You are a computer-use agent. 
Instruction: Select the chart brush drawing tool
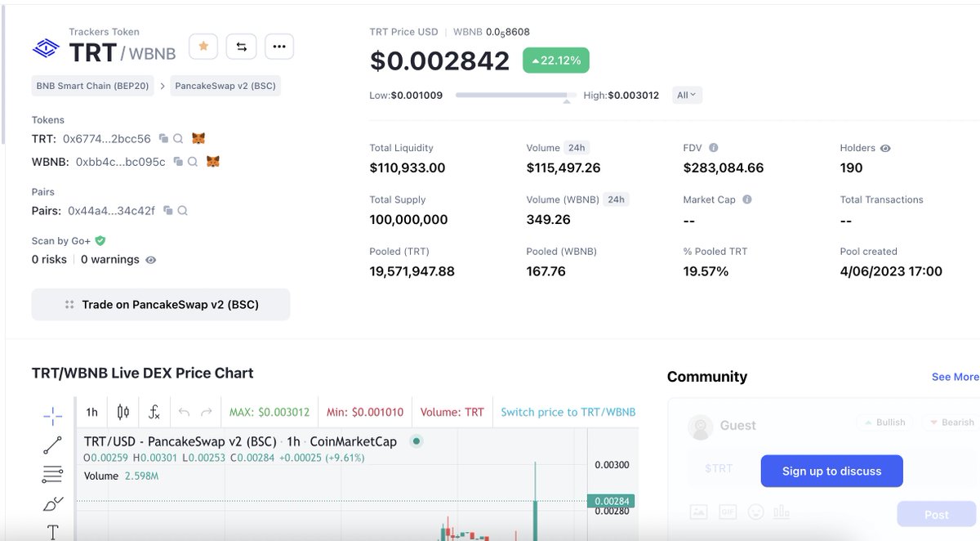52,503
